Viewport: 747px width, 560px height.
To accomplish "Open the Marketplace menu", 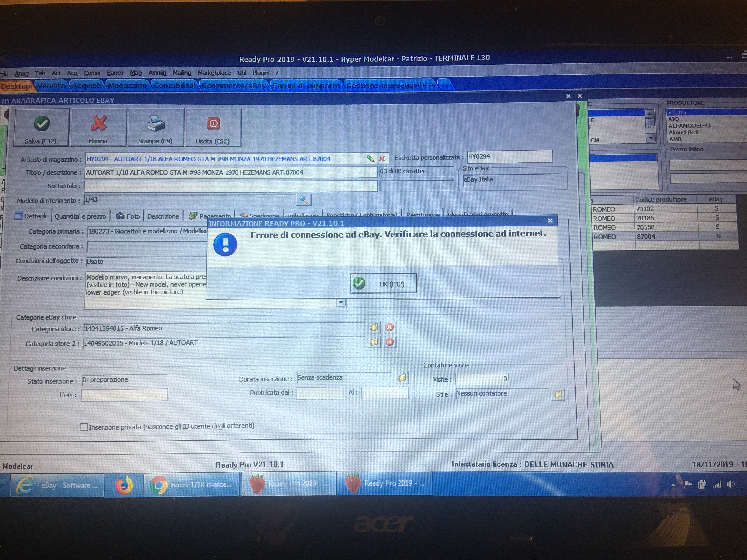I will coord(214,73).
